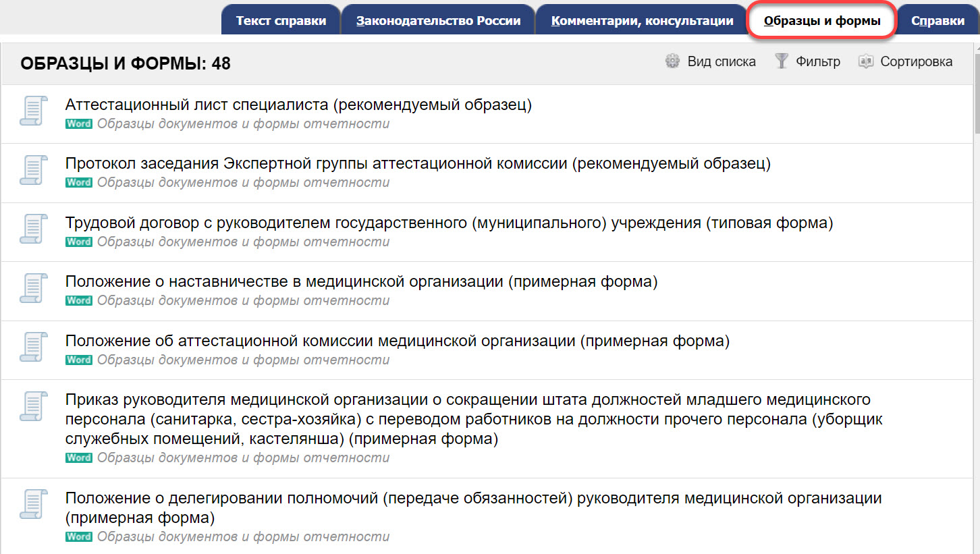
Task: Click the Word badge under Приказ руководителя о сокращении штата
Action: coord(79,458)
